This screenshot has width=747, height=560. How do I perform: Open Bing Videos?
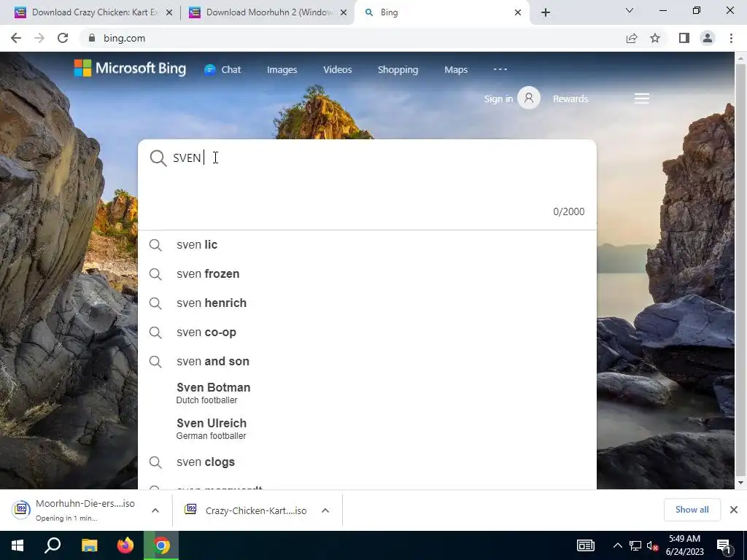tap(337, 69)
